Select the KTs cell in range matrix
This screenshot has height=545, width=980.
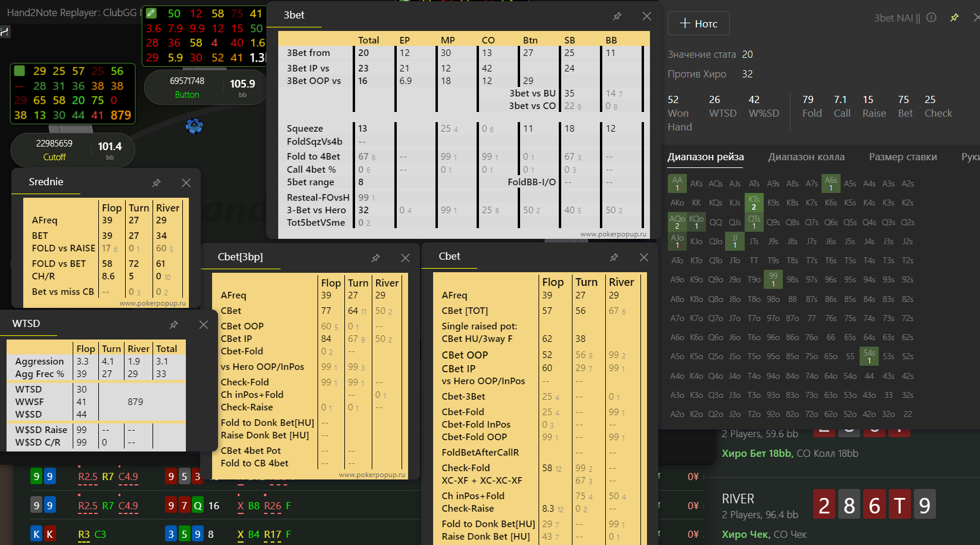point(754,203)
